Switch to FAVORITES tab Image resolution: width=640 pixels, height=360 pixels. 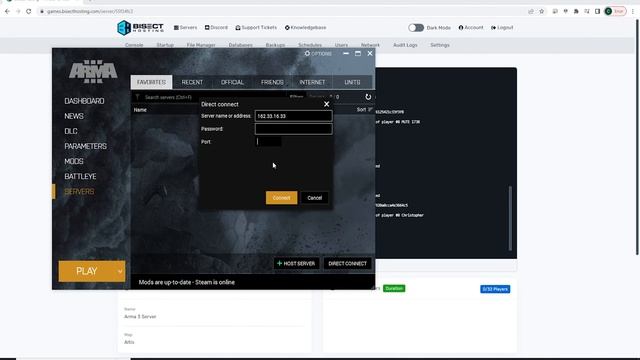[151, 82]
